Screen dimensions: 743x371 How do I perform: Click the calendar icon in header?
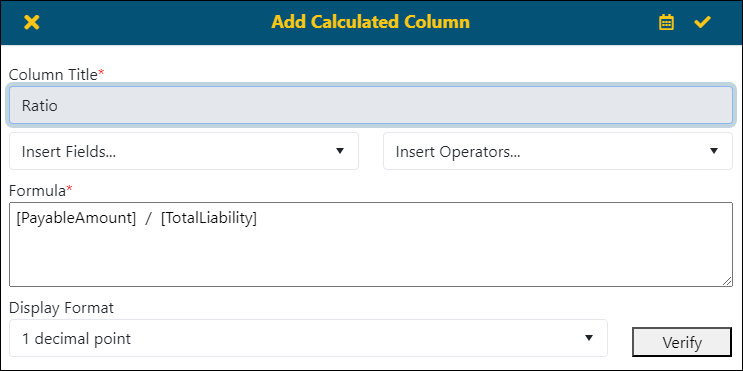pos(666,22)
